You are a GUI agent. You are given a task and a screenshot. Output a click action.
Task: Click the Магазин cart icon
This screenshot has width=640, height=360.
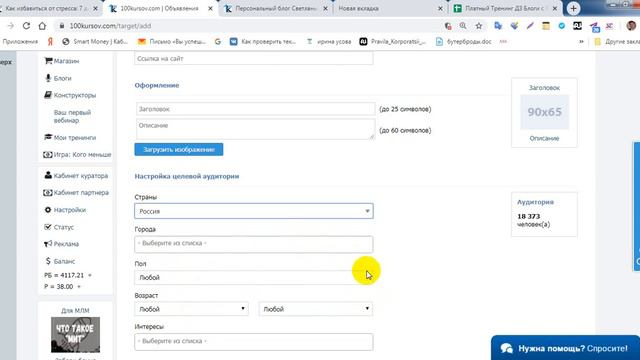point(48,61)
